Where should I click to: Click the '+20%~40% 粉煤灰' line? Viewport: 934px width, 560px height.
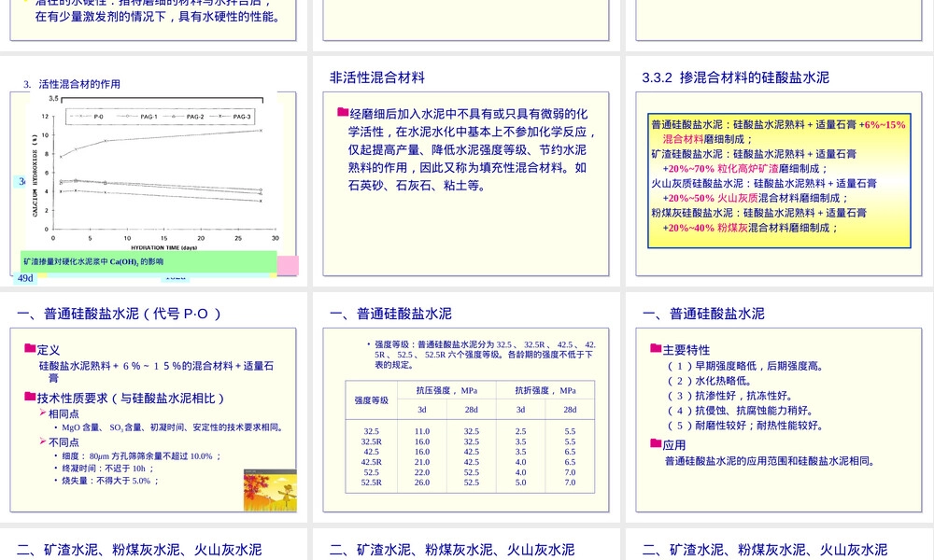750,228
